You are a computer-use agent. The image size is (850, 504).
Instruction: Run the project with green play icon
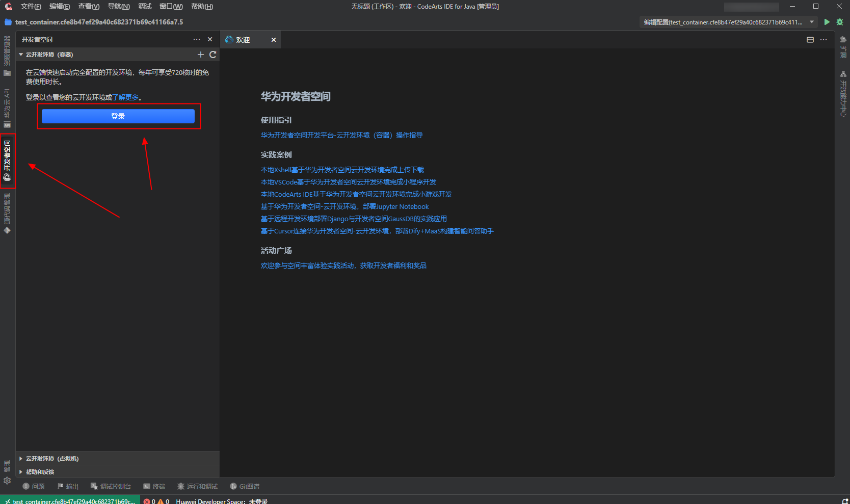(x=827, y=22)
